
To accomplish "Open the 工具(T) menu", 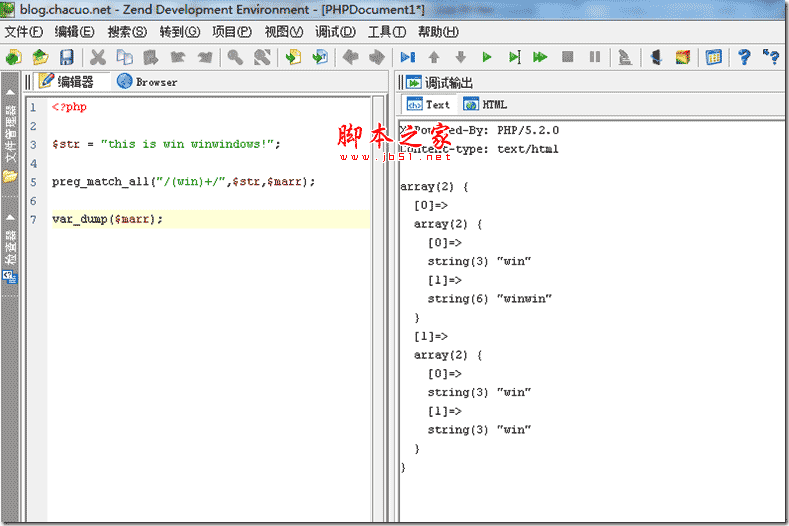I will pos(387,32).
